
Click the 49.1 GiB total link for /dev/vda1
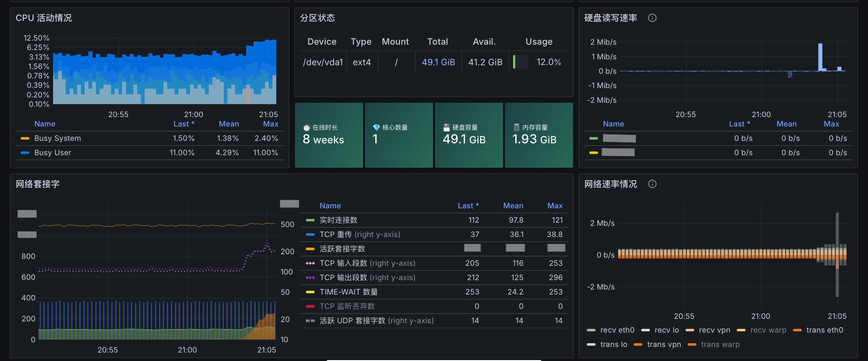tap(438, 62)
